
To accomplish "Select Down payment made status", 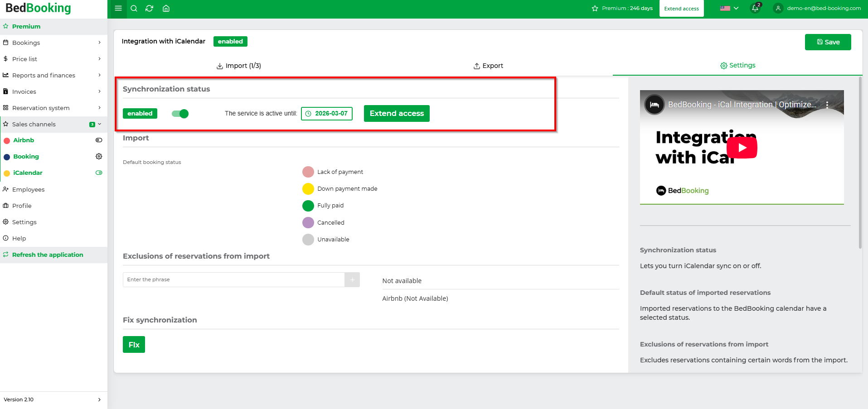I will pos(308,189).
